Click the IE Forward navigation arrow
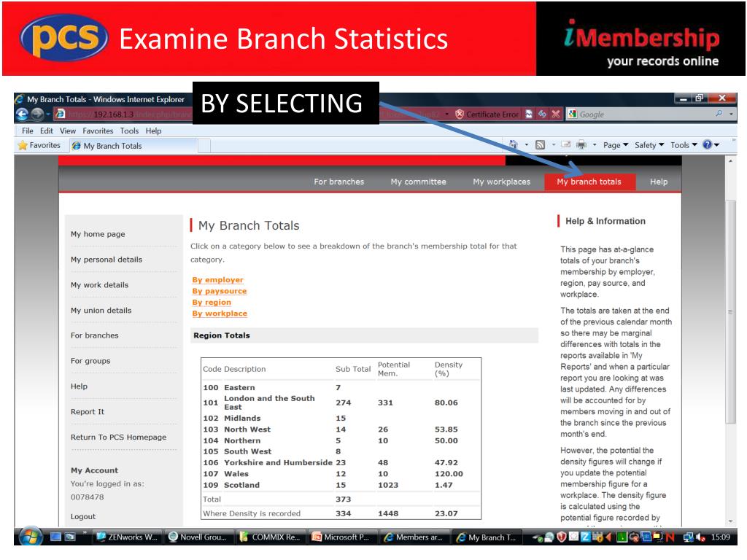Image resolution: width=747 pixels, height=560 pixels. (x=37, y=114)
